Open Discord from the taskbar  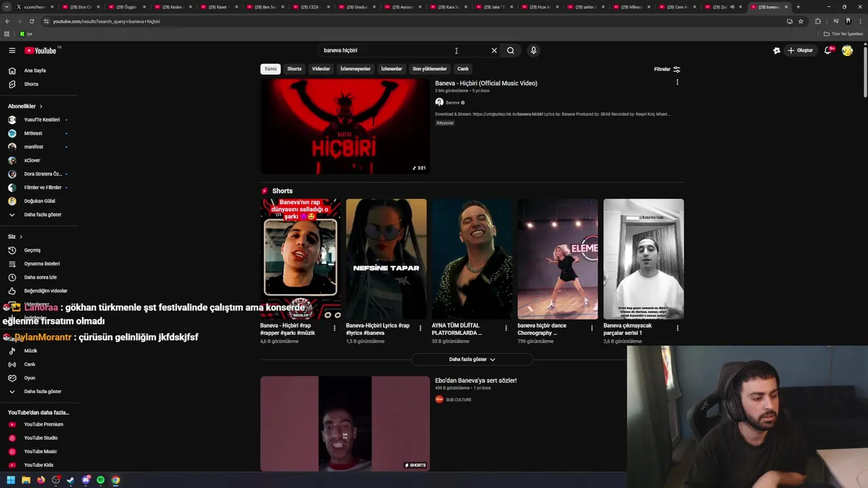(85, 480)
